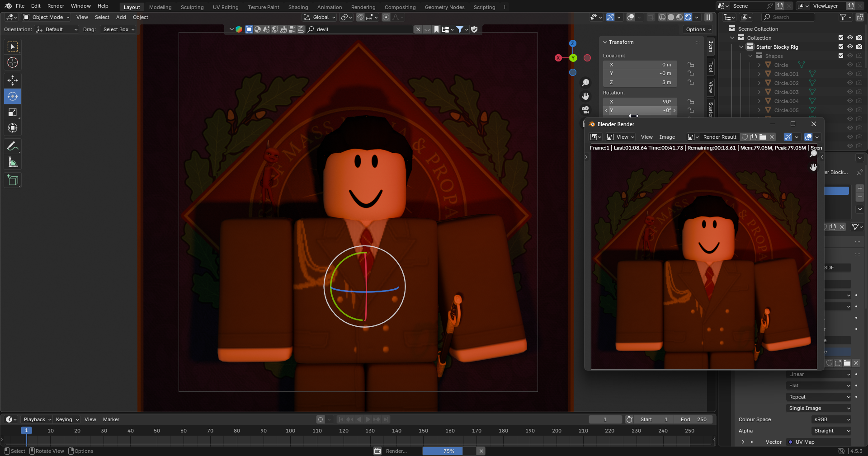This screenshot has width=868, height=456.
Task: Select the Measure tool
Action: [x=13, y=163]
